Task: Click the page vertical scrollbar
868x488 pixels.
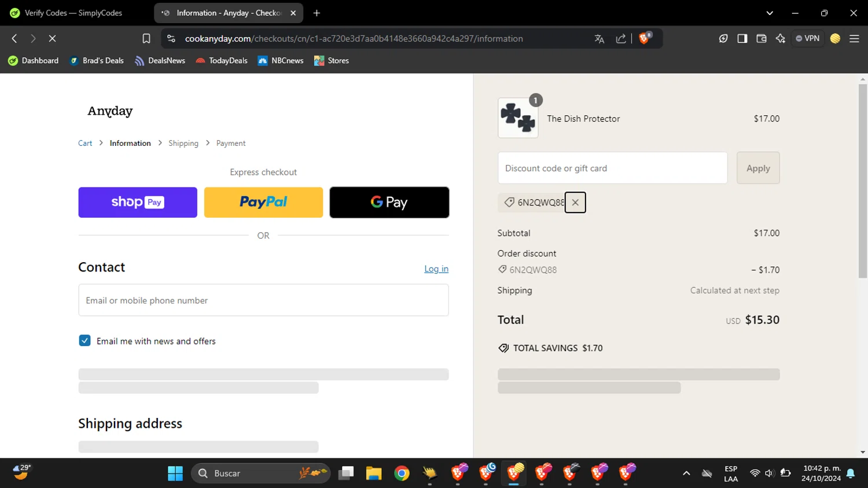Action: pos(863,181)
